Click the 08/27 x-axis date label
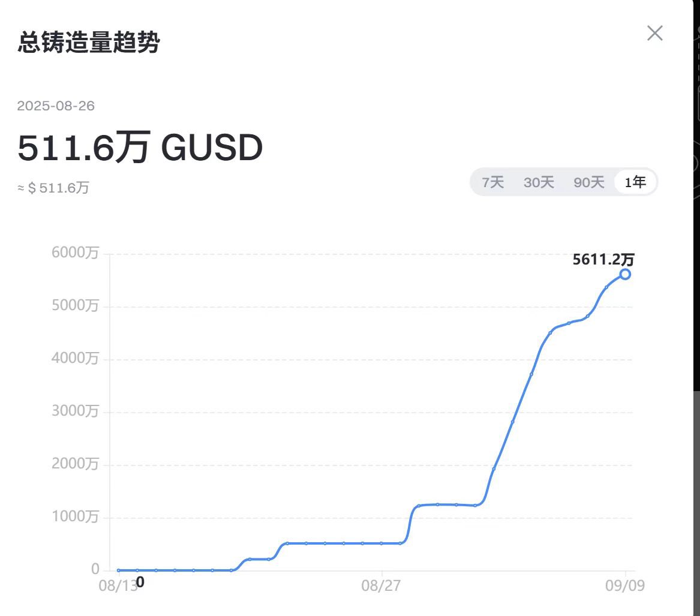Image resolution: width=700 pixels, height=616 pixels. click(381, 586)
